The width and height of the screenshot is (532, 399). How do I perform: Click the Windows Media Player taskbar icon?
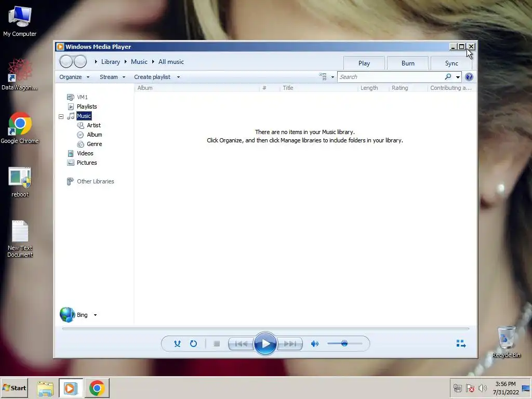pos(71,388)
